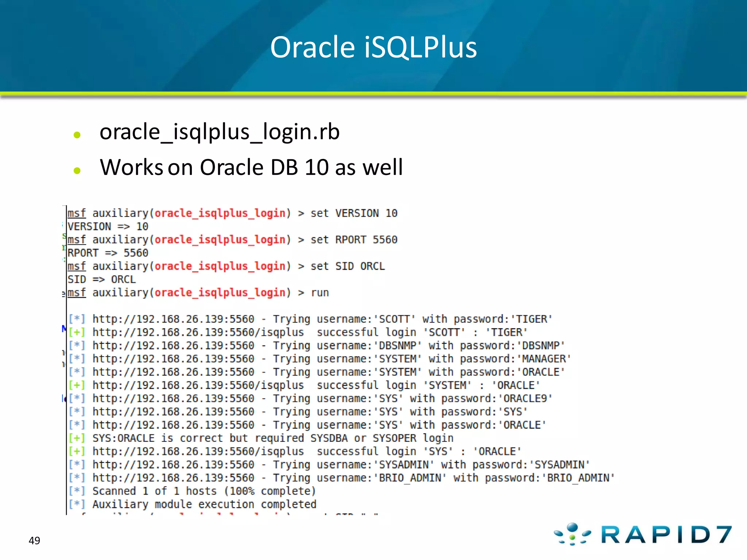Image resolution: width=747 pixels, height=560 pixels.
Task: Click line trying 'SYS' with password 'ORACLE'
Action: (307, 425)
